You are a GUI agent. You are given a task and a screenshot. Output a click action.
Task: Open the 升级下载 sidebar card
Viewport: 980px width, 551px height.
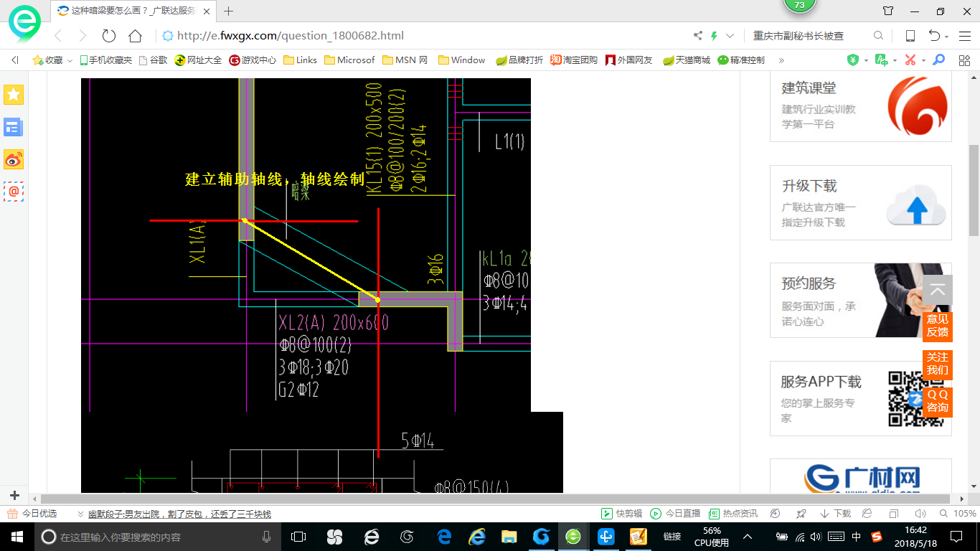pyautogui.click(x=861, y=202)
